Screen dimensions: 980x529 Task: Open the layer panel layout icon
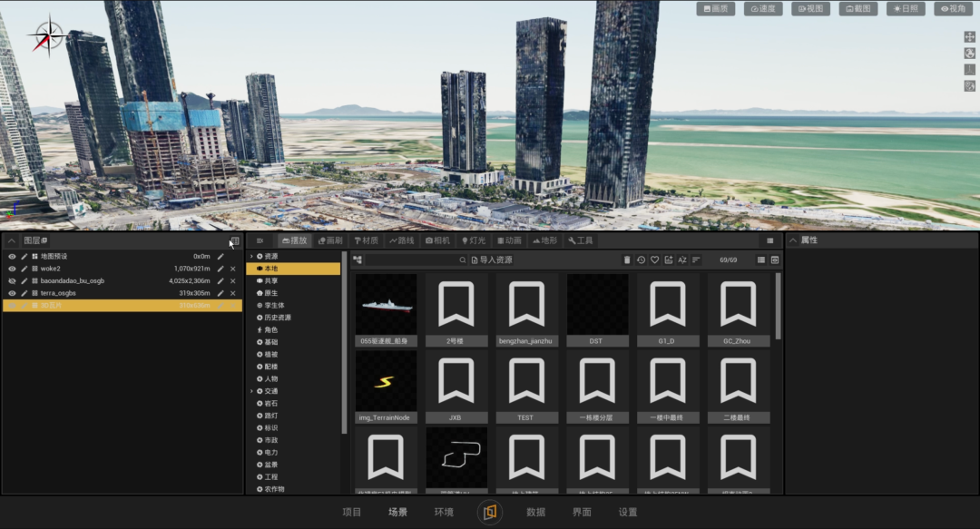pos(235,240)
